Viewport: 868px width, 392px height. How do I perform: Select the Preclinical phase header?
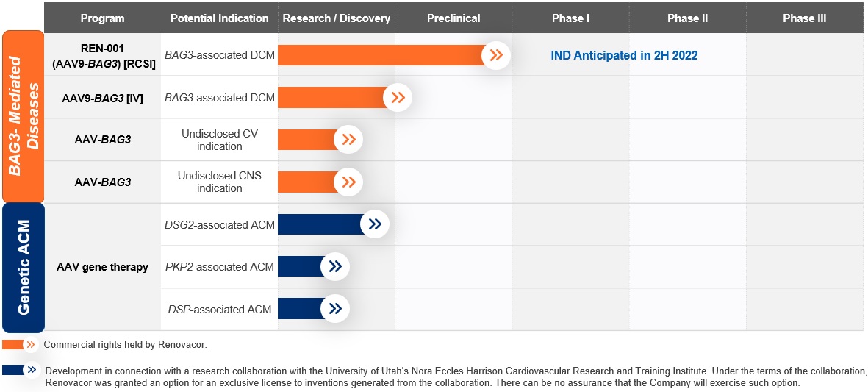[x=453, y=18]
